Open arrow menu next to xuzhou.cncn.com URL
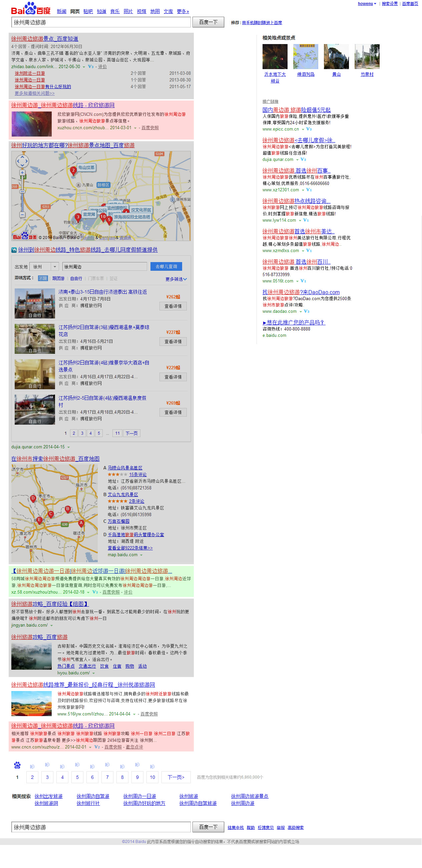The height and width of the screenshot is (868, 422). pyautogui.click(x=135, y=128)
